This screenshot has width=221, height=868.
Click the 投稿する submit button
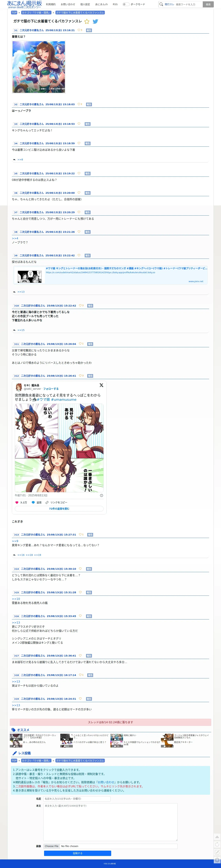click(x=78, y=853)
